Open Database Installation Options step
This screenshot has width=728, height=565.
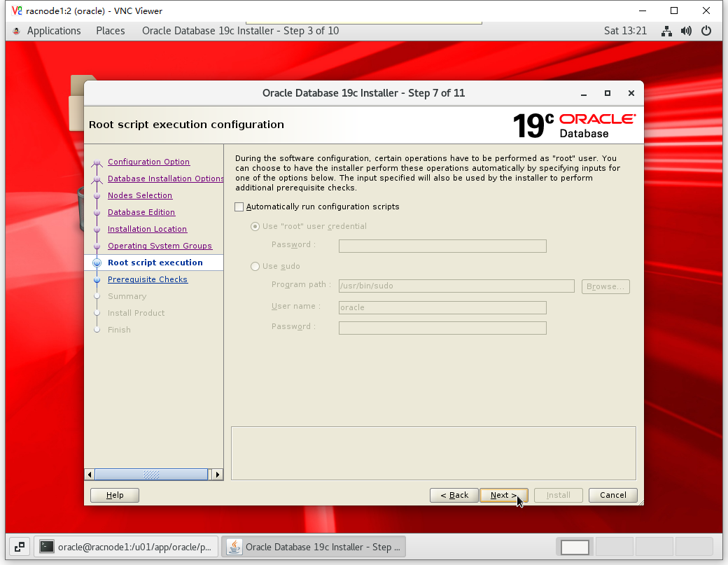[x=165, y=179]
